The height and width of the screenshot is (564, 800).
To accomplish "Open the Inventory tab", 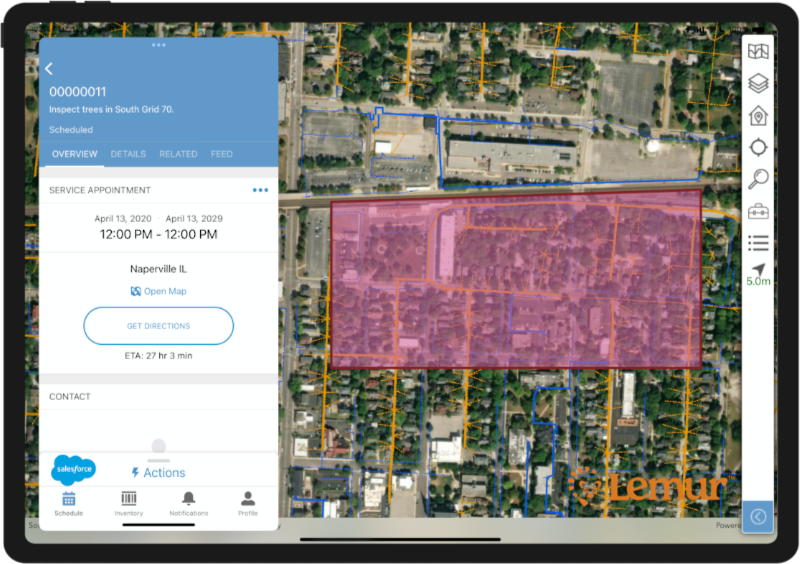I will (128, 502).
